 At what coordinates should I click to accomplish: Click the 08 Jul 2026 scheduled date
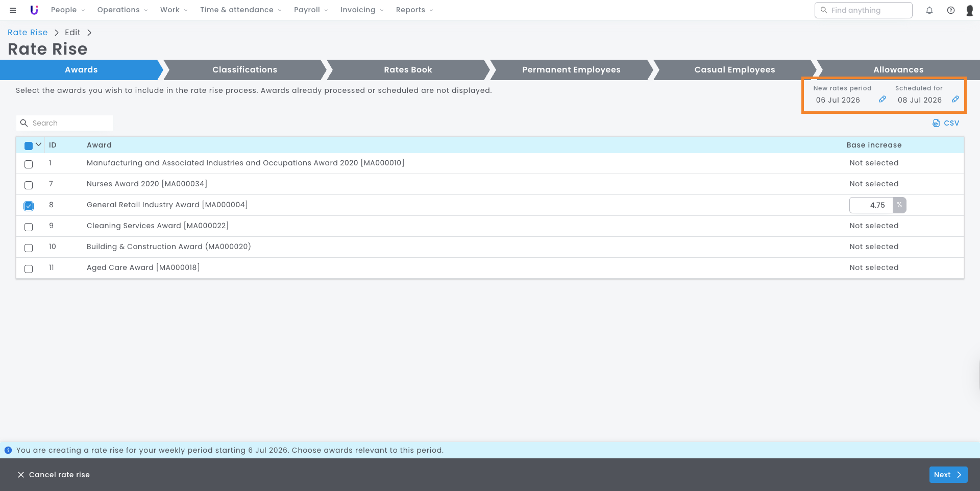[x=920, y=100]
